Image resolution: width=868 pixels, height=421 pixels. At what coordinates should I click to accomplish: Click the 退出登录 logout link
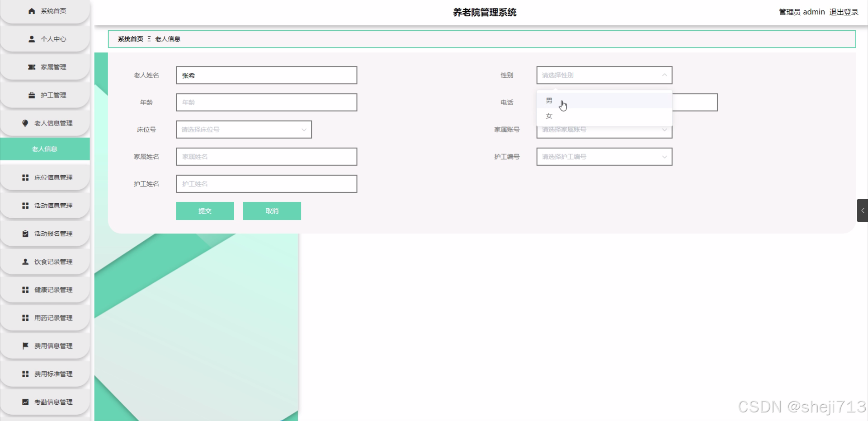844,12
